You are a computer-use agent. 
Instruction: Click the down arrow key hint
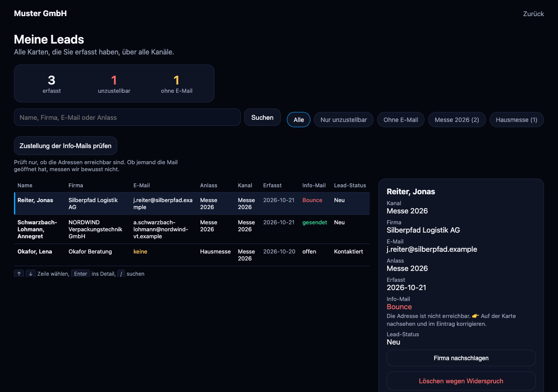(x=31, y=274)
